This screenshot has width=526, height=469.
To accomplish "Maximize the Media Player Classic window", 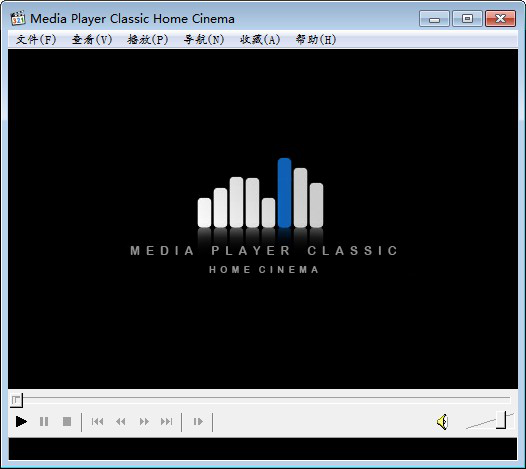I will (467, 18).
